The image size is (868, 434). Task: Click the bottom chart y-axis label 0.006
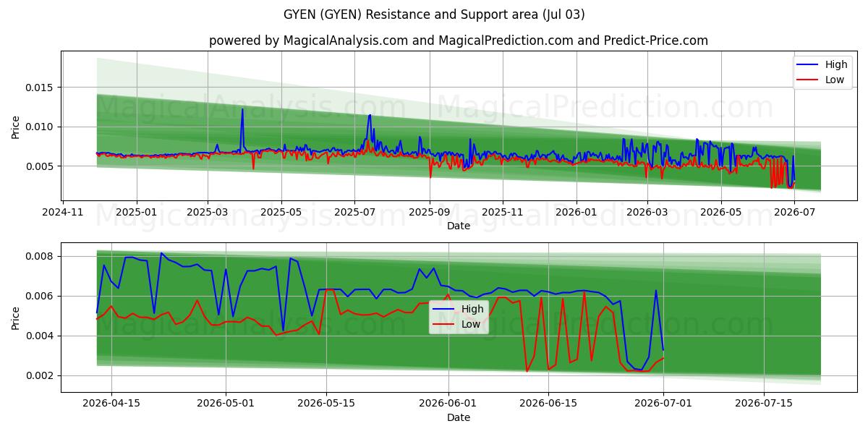click(41, 296)
